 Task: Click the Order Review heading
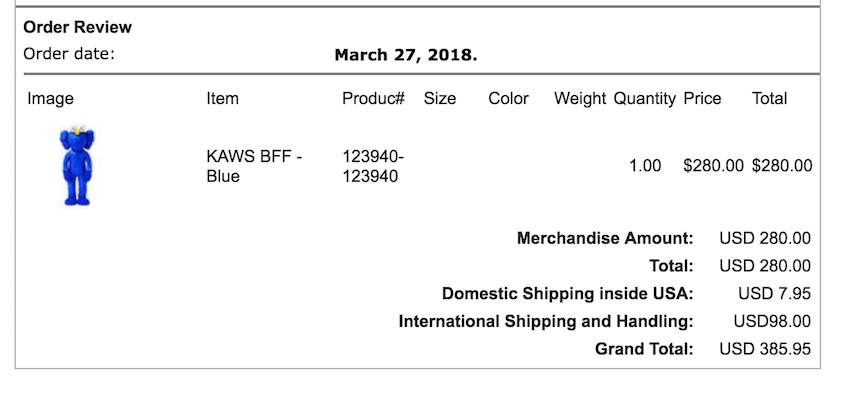pos(78,27)
